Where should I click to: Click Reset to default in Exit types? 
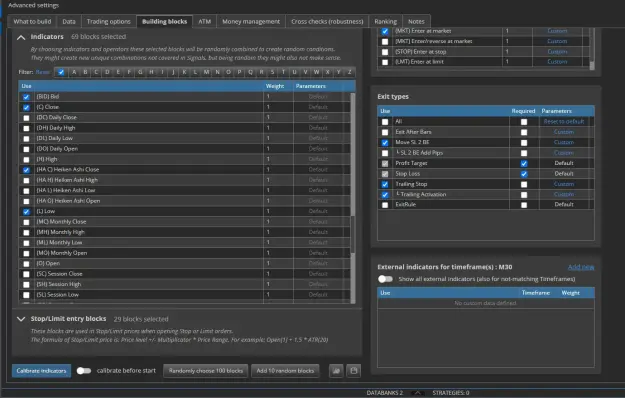(x=564, y=122)
